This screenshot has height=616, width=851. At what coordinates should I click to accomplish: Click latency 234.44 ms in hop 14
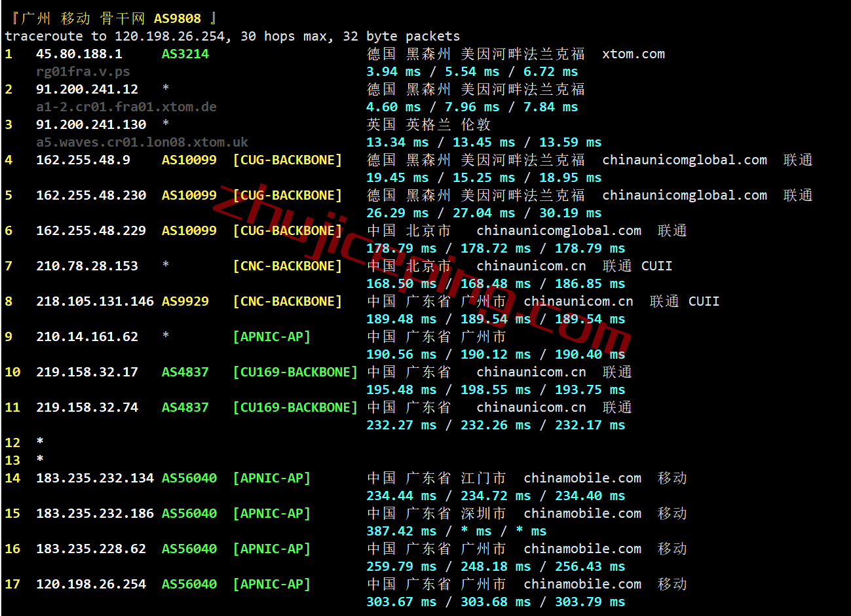tap(402, 496)
